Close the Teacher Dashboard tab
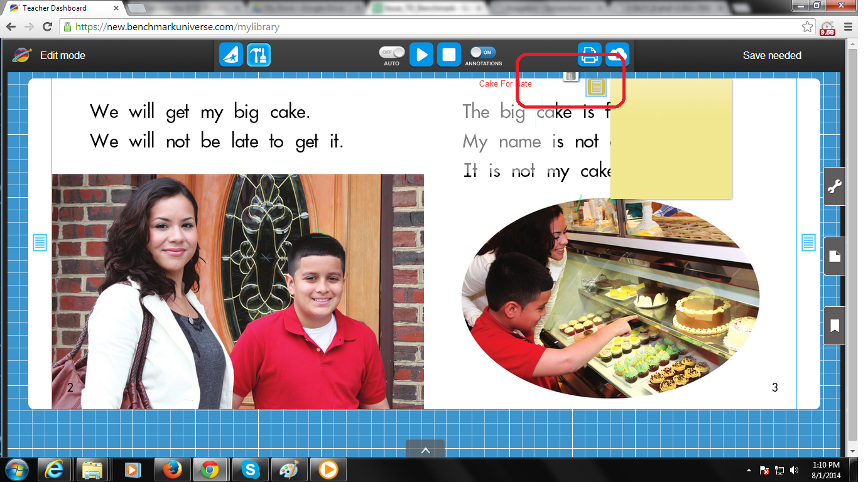This screenshot has height=482, width=868. 116,8
